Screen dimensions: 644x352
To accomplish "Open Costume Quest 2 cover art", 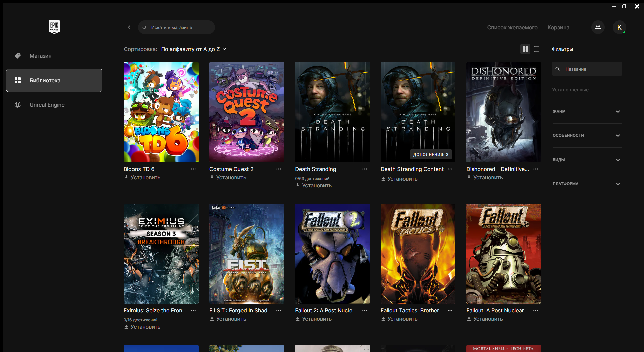I will (247, 112).
